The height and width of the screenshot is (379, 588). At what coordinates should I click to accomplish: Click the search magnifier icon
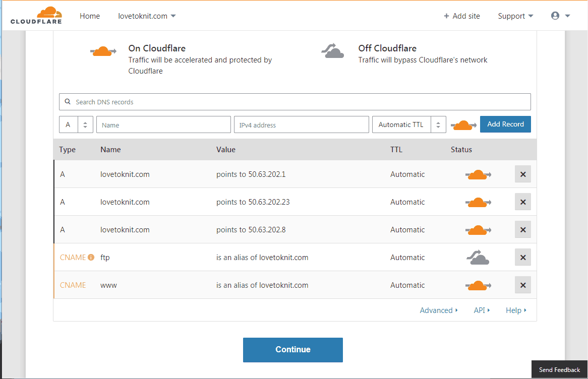[68, 102]
